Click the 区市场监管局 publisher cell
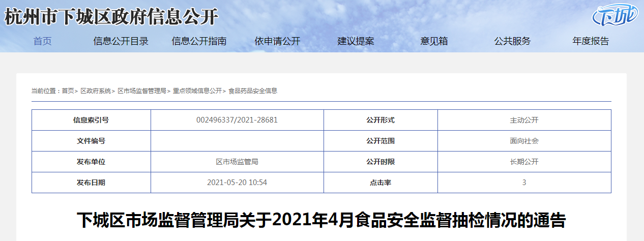This screenshot has height=241, width=644. pos(237,162)
